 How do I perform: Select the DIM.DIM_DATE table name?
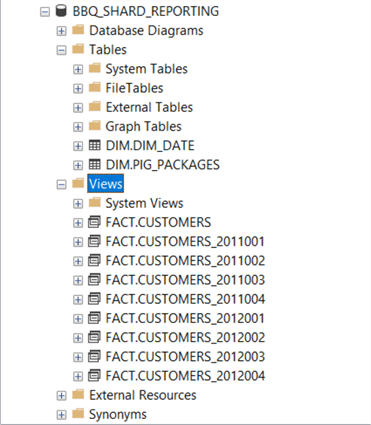[x=150, y=146]
